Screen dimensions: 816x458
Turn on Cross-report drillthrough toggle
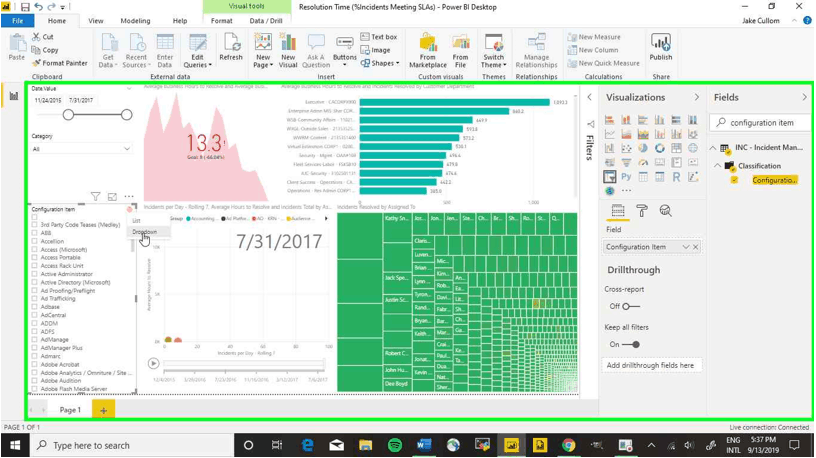[631, 307]
